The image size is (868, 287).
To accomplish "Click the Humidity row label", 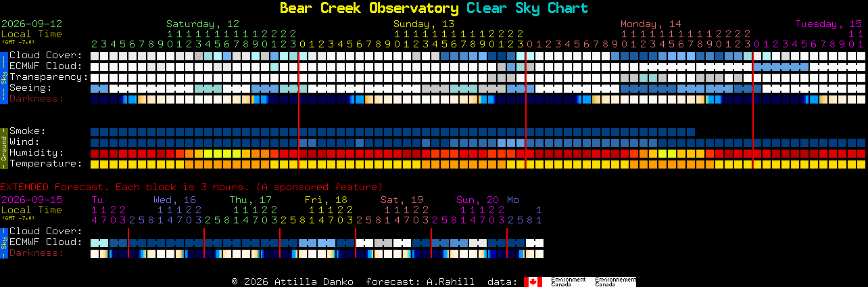I will coord(37,152).
